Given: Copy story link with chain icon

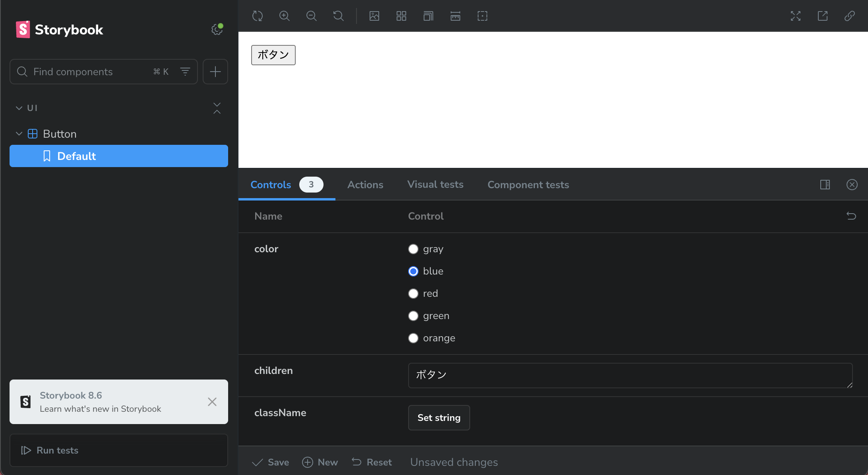Looking at the screenshot, I should coord(850,16).
